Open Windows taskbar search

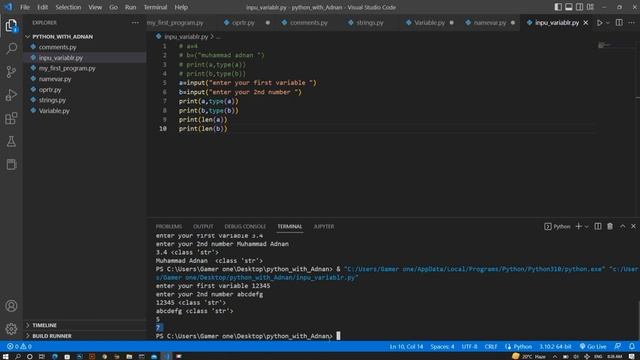tap(18, 356)
